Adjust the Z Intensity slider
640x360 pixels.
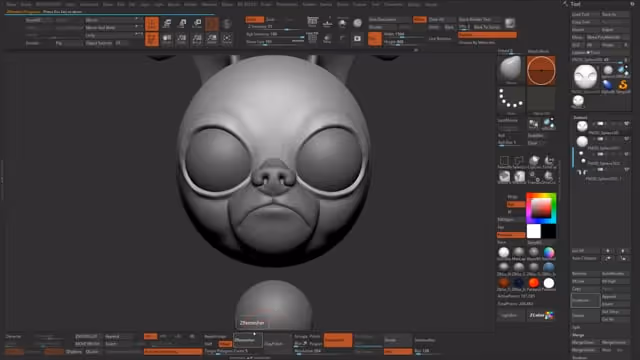pos(275,27)
